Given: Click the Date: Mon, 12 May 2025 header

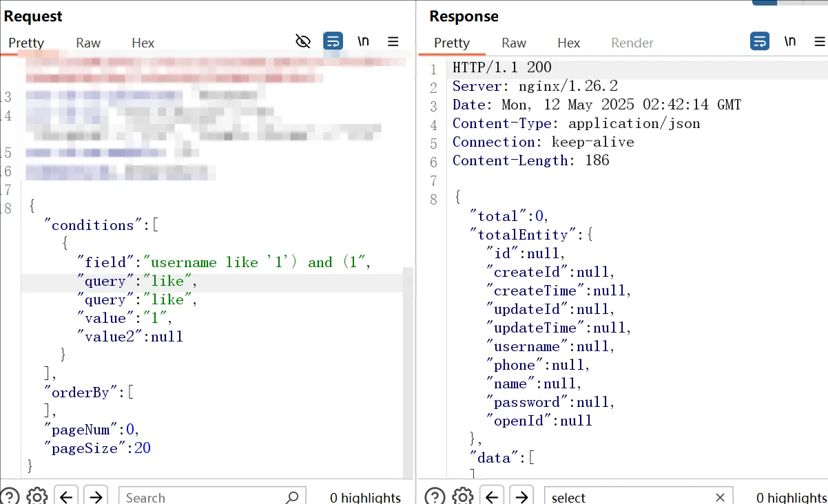Looking at the screenshot, I should [x=597, y=105].
